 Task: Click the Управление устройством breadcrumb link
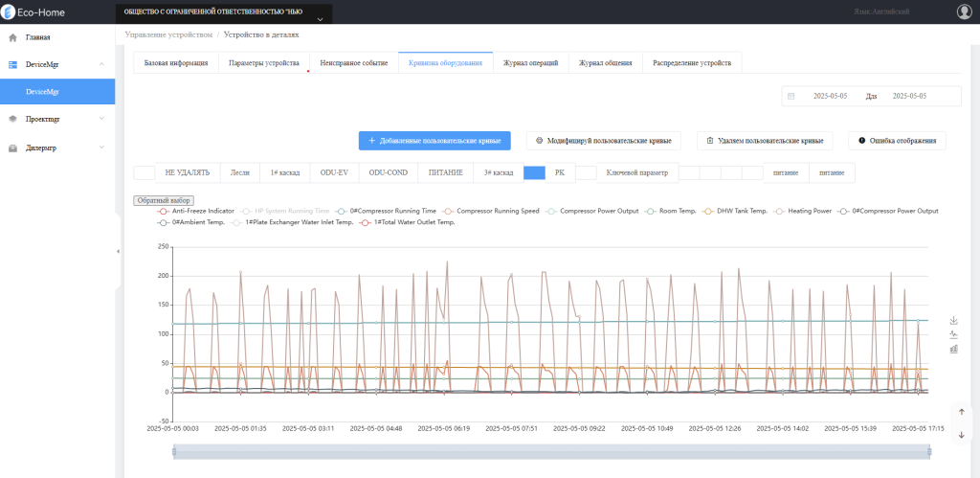click(168, 34)
